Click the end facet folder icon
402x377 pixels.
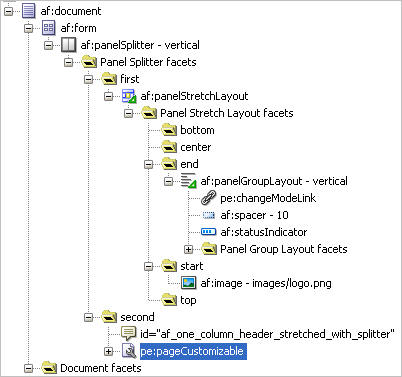pyautogui.click(x=169, y=164)
